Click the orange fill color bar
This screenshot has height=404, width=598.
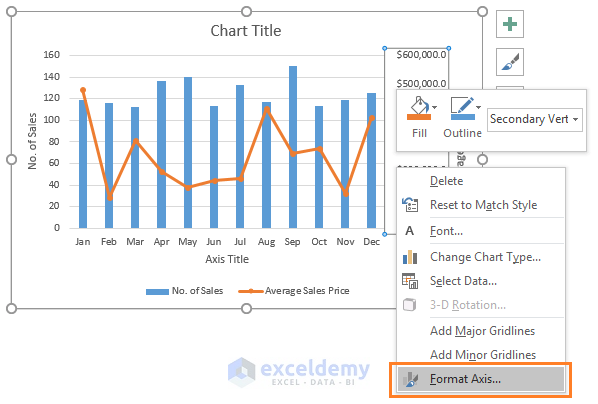point(419,117)
